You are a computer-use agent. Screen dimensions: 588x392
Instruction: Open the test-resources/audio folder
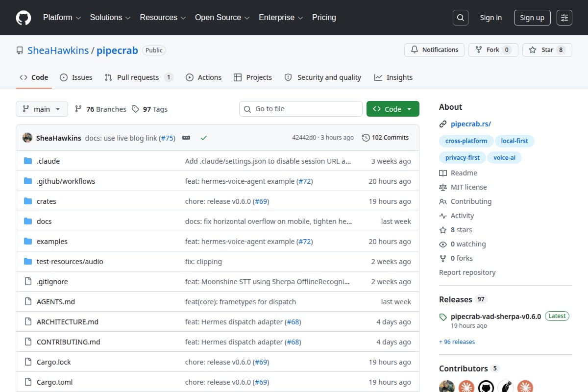[x=70, y=262]
